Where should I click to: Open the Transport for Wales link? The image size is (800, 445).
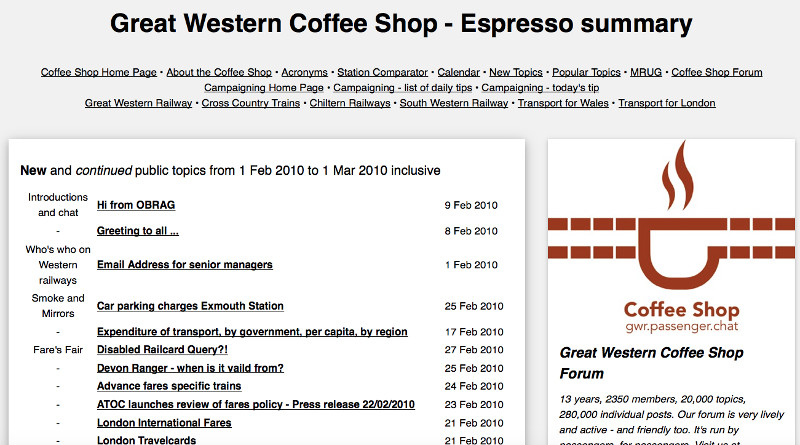(563, 102)
